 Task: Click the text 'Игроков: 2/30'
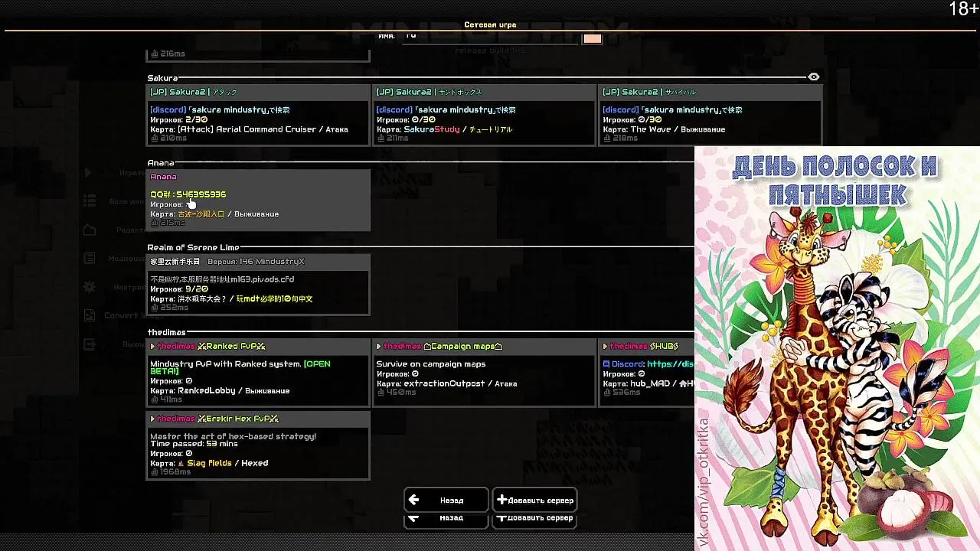tap(179, 119)
